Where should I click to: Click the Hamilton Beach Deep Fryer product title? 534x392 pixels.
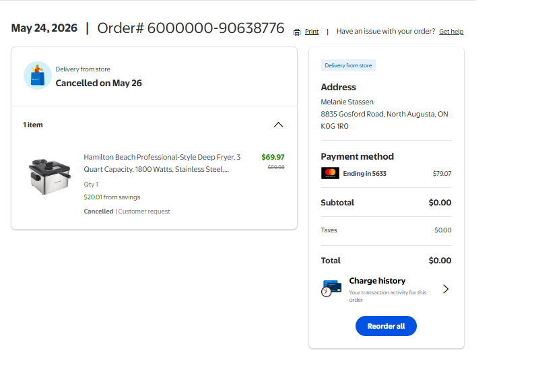[162, 163]
